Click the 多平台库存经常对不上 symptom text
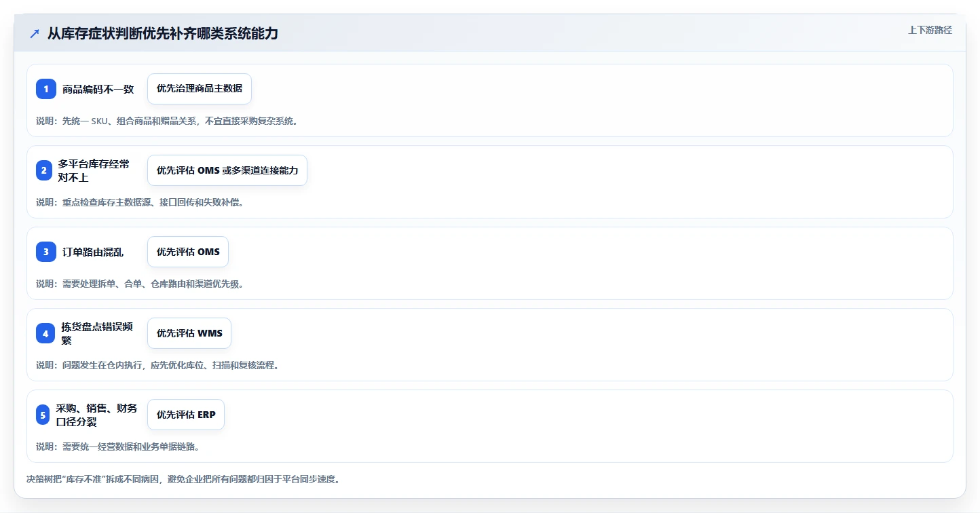Image resolution: width=980 pixels, height=513 pixels. 94,170
